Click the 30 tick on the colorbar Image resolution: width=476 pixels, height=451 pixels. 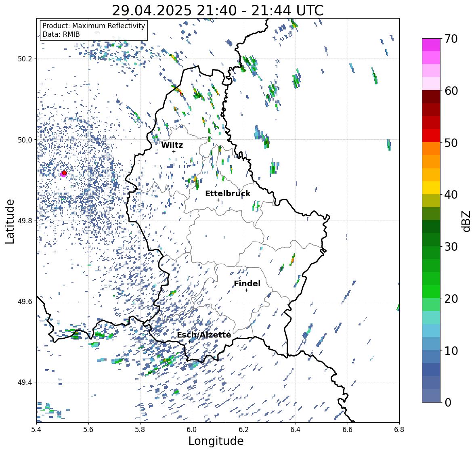point(451,246)
